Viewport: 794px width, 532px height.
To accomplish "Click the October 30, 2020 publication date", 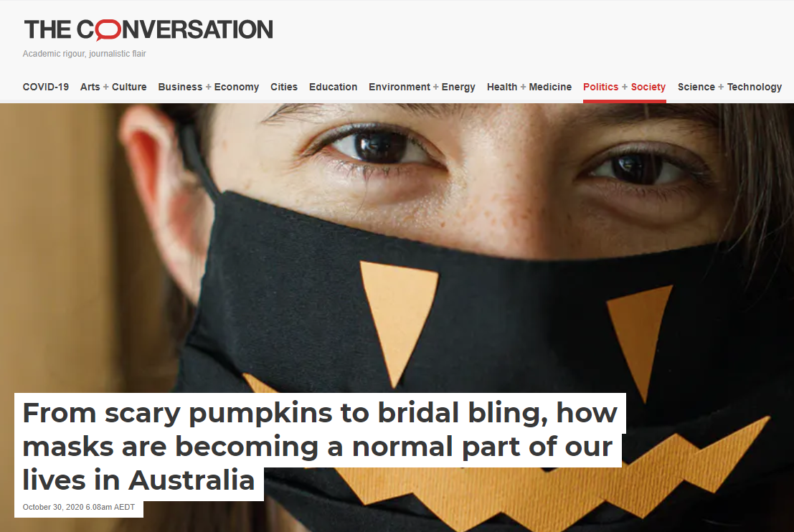I will [78, 507].
